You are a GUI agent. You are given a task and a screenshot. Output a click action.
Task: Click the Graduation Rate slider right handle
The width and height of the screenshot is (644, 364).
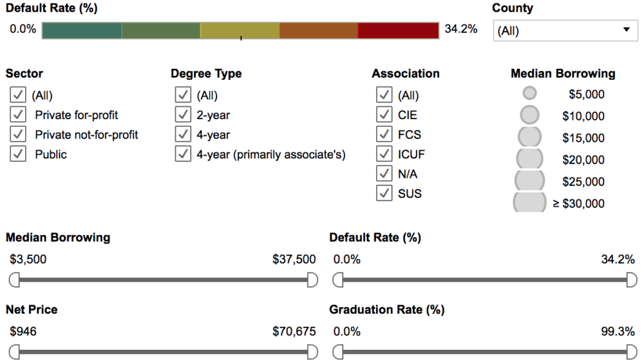632,352
